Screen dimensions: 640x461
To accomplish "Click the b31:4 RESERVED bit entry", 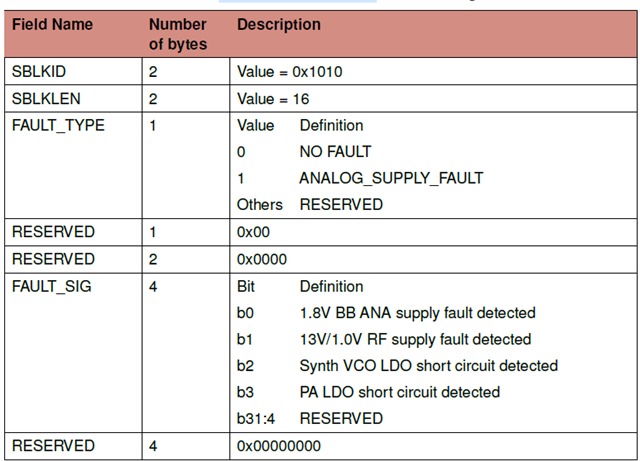I will pos(309,418).
